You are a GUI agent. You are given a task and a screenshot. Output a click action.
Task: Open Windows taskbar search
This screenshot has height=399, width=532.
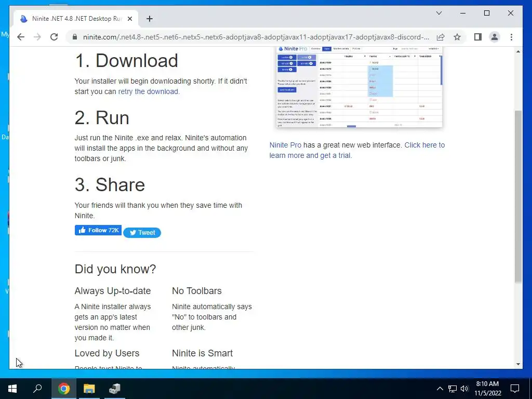[37, 389]
